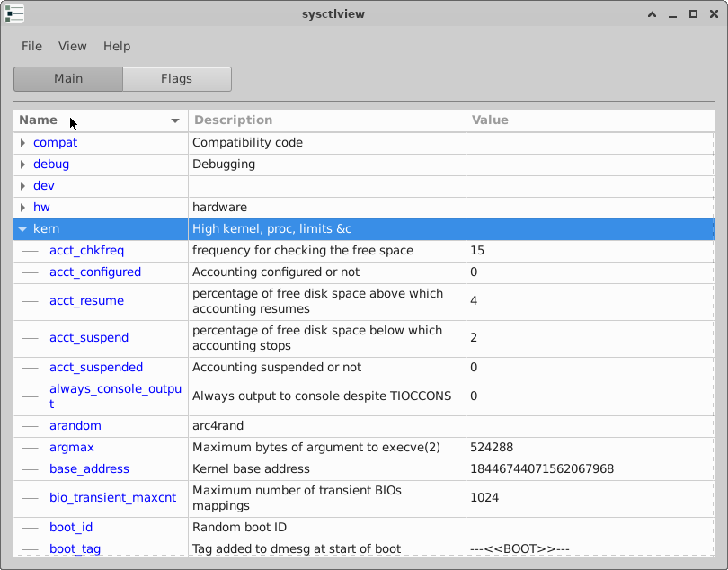Click the sysctlview app icon in title bar
Viewport: 728px width, 570px height.
(x=14, y=14)
